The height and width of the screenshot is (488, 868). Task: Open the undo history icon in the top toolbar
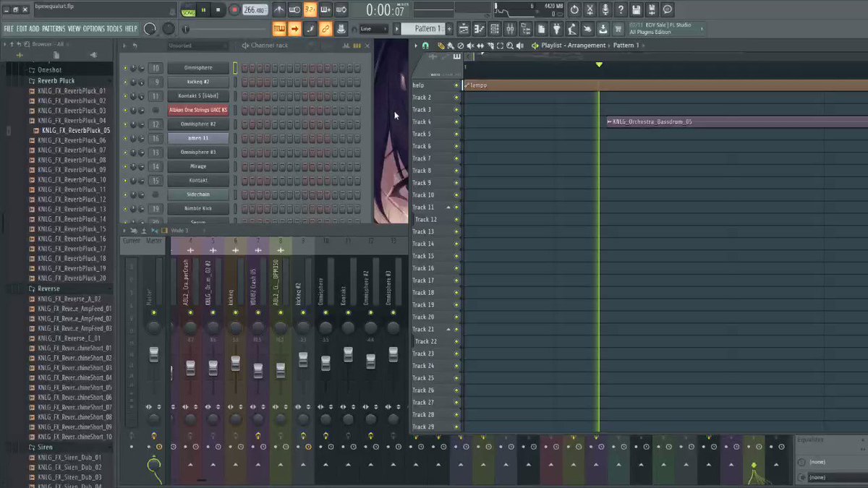tap(574, 9)
